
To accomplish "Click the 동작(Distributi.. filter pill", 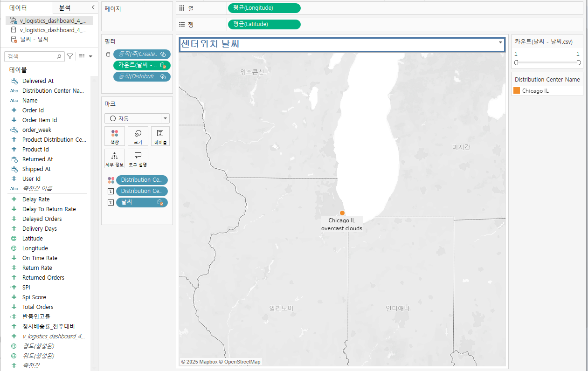I will pyautogui.click(x=142, y=76).
